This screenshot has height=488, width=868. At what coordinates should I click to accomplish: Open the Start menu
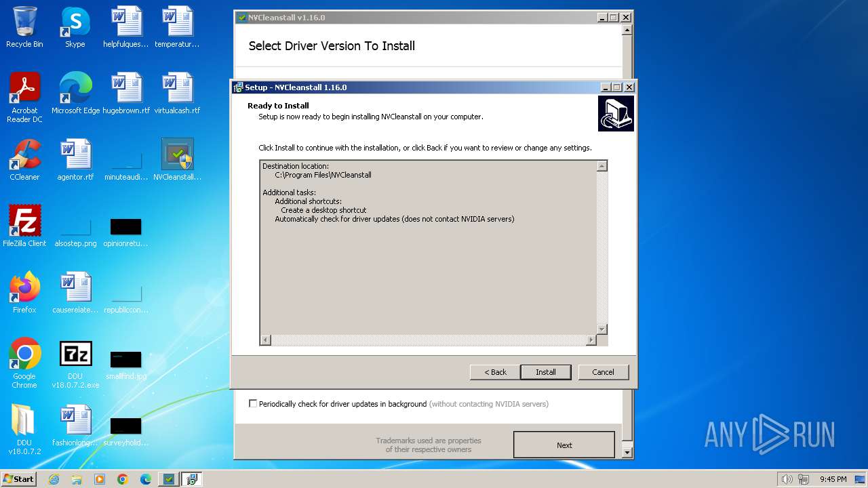[x=19, y=479]
